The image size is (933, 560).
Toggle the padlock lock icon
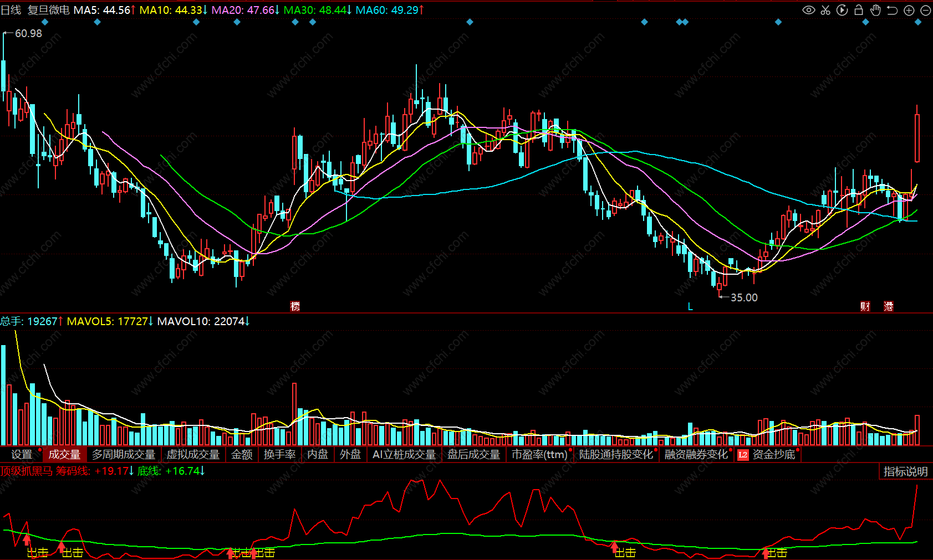[859, 10]
